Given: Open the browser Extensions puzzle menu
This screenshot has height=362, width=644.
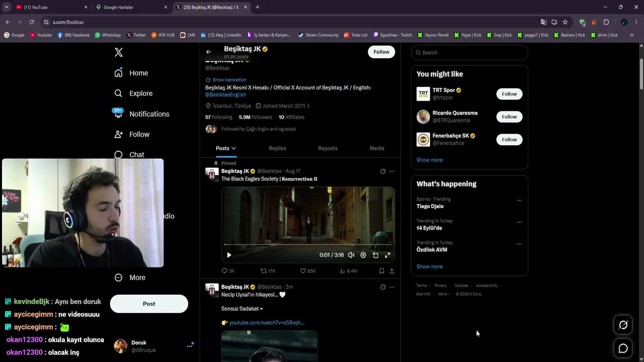Looking at the screenshot, I should click(606, 22).
